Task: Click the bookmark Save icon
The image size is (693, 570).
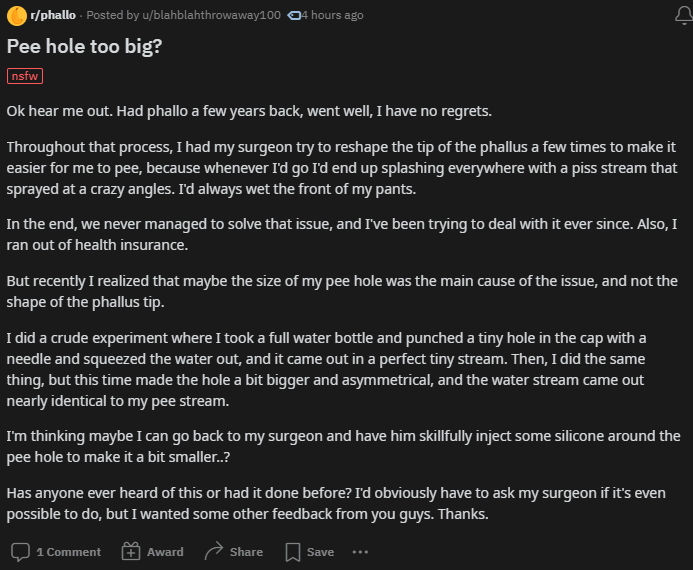Action: [293, 552]
